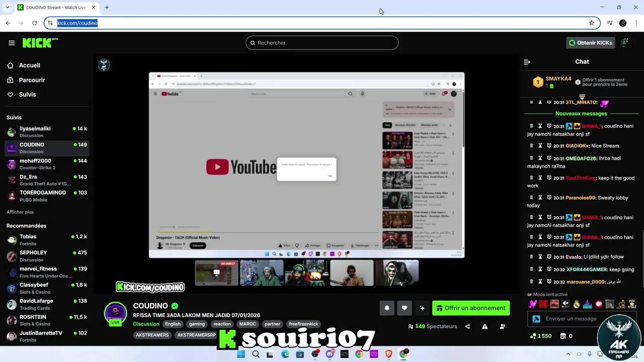Click the blue gavel badge in message box
Screen dimensions: 644x362
point(536,319)
